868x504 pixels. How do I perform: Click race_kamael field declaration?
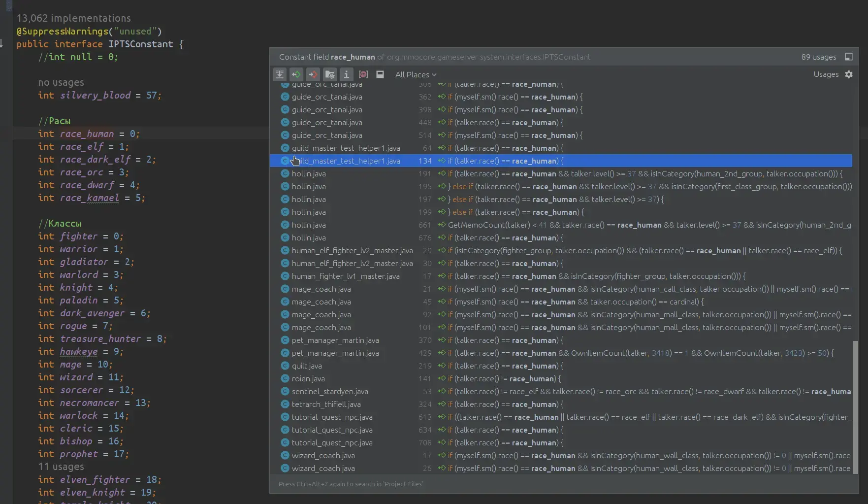[90, 198]
